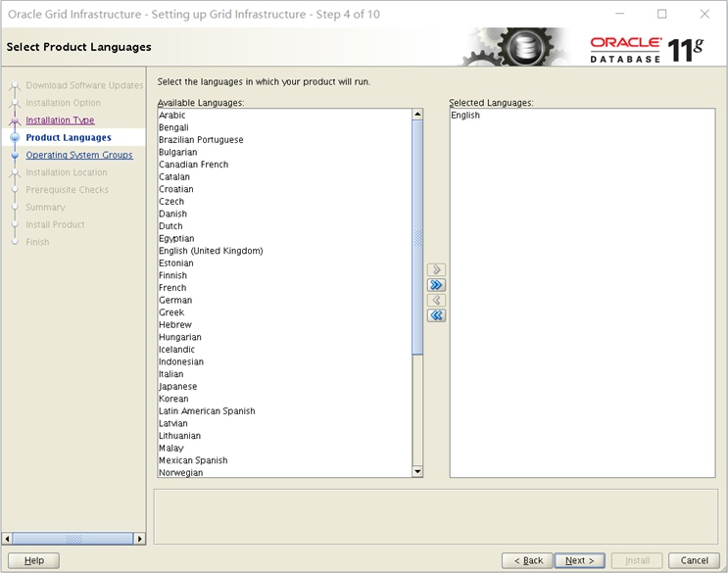Select Indonesian in the list
This screenshot has width=728, height=573.
point(284,361)
